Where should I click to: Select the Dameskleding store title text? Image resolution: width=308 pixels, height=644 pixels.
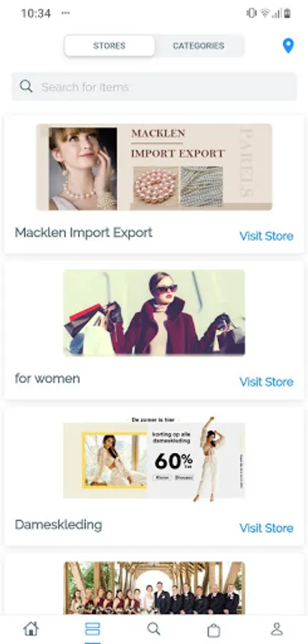tap(59, 525)
